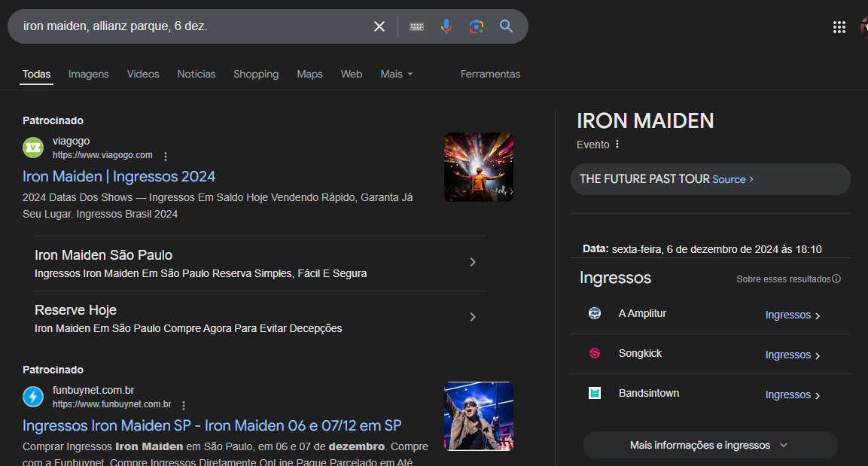Clear the search query with X icon

coord(379,26)
